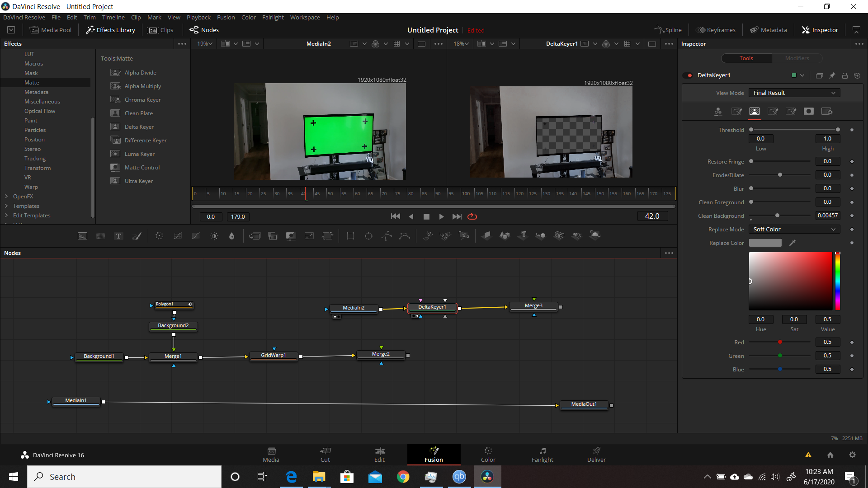Switch to the Color page
Screen dimensions: 868x488
[x=488, y=455]
